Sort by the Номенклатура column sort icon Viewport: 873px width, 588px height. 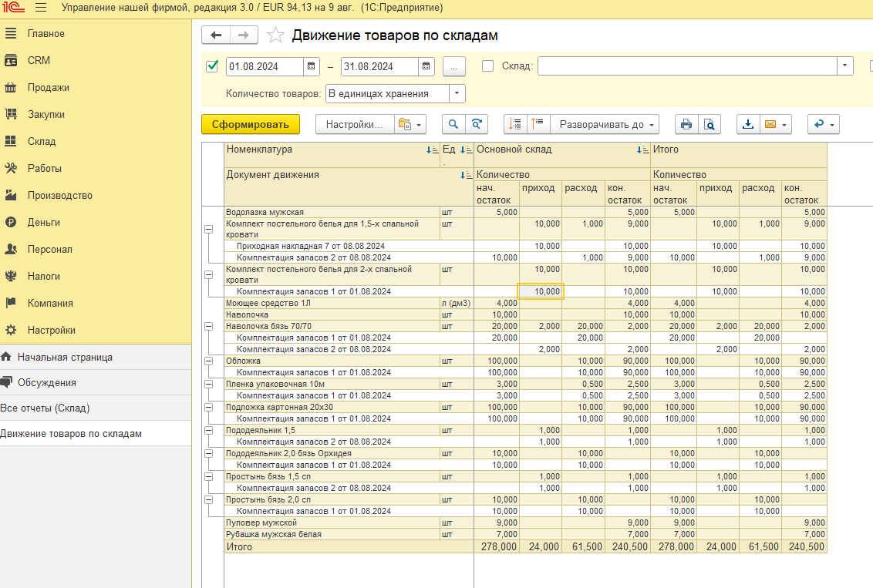tap(432, 150)
